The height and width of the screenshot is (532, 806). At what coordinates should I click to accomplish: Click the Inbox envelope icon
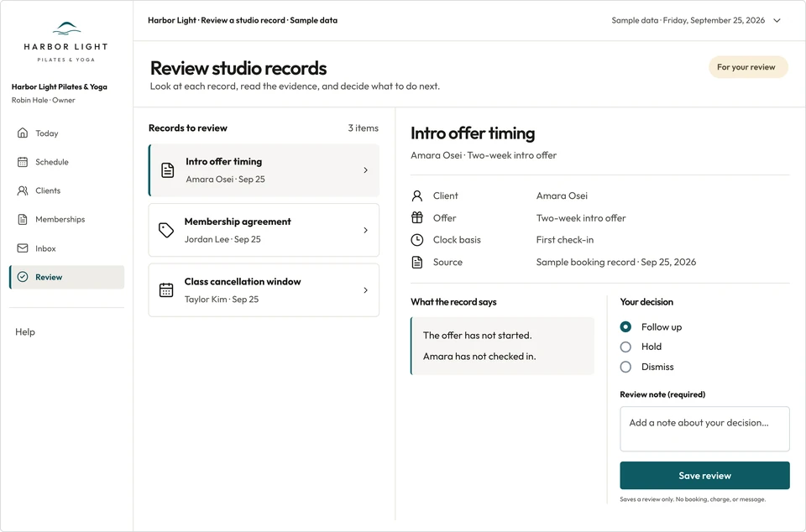tap(23, 248)
